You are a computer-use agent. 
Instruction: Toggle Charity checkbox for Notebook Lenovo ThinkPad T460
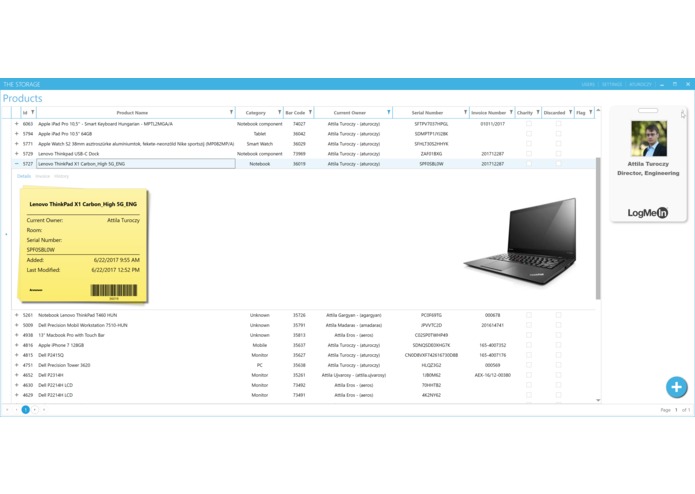pos(529,315)
